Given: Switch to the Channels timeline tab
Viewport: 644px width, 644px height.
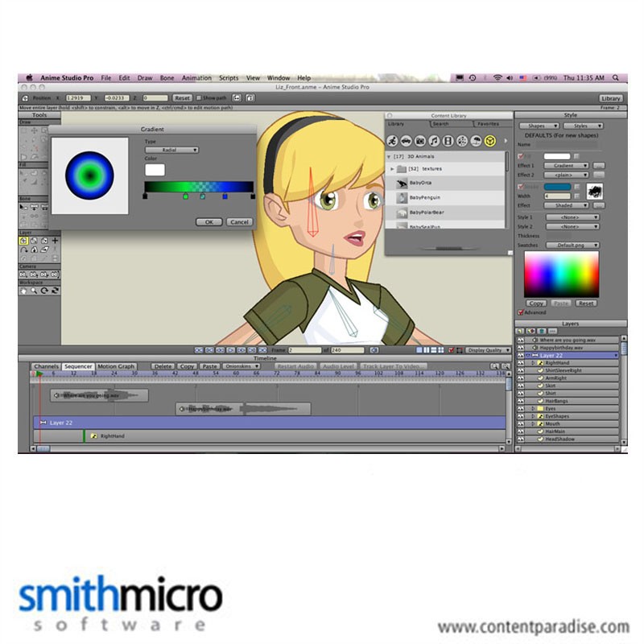Looking at the screenshot, I should pyautogui.click(x=47, y=366).
